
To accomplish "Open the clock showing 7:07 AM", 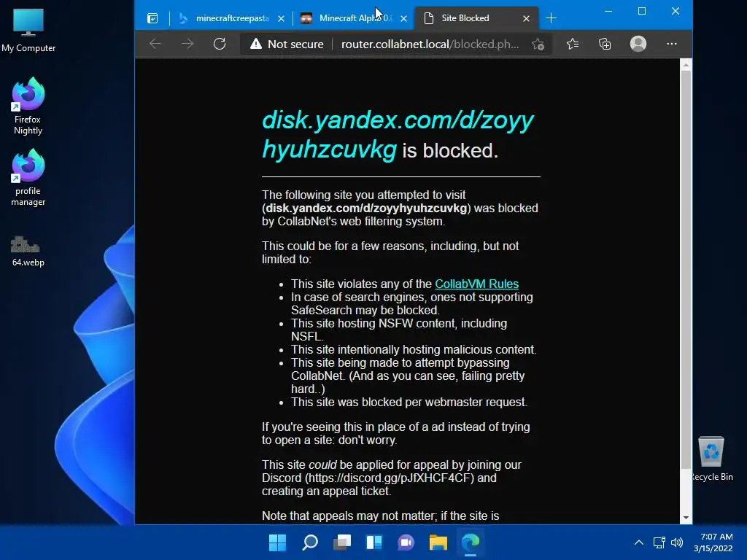I will point(713,542).
